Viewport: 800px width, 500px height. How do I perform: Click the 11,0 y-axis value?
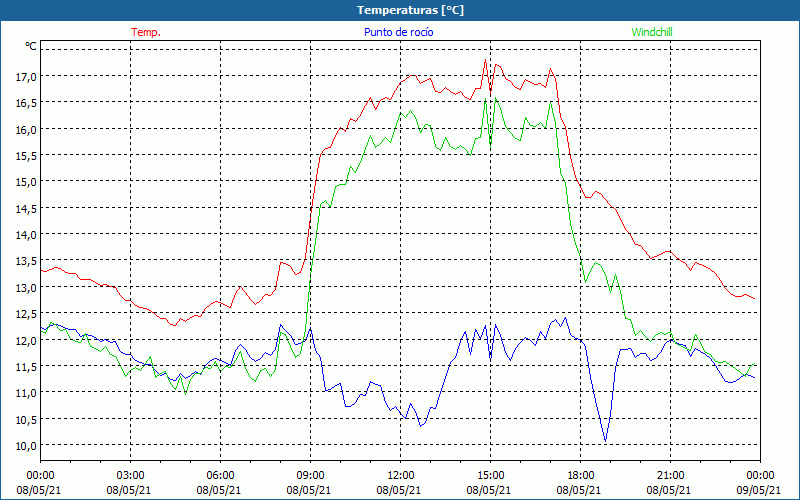click(26, 393)
